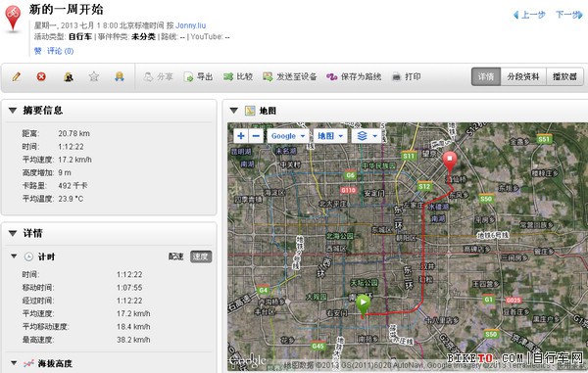Click the 自行车 activity type label
Viewport: 588px width, 373px height.
tap(80, 36)
